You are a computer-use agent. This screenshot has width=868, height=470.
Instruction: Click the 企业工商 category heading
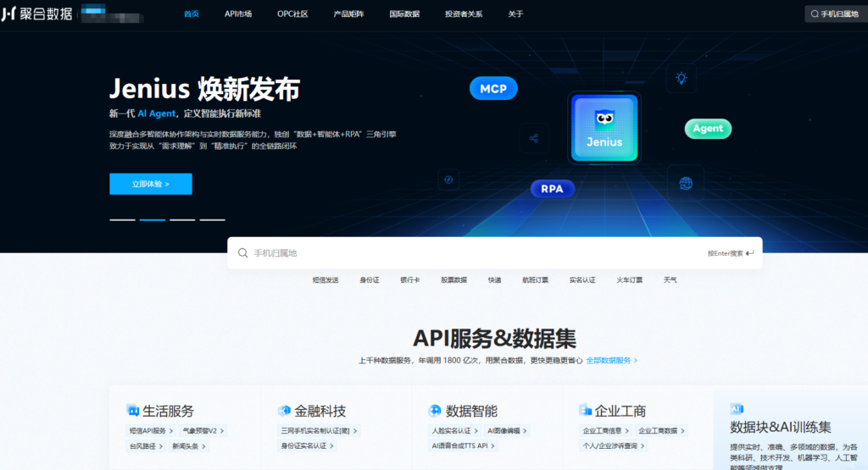pos(620,411)
